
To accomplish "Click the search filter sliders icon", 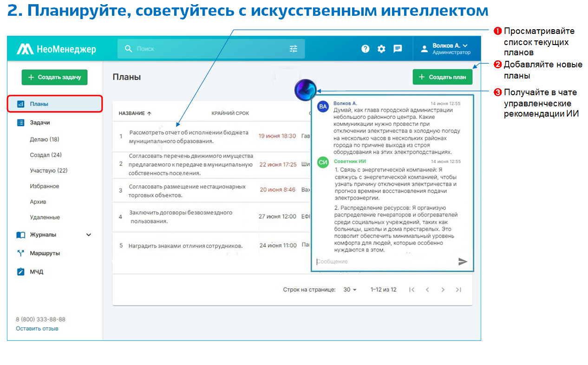I will coord(294,49).
